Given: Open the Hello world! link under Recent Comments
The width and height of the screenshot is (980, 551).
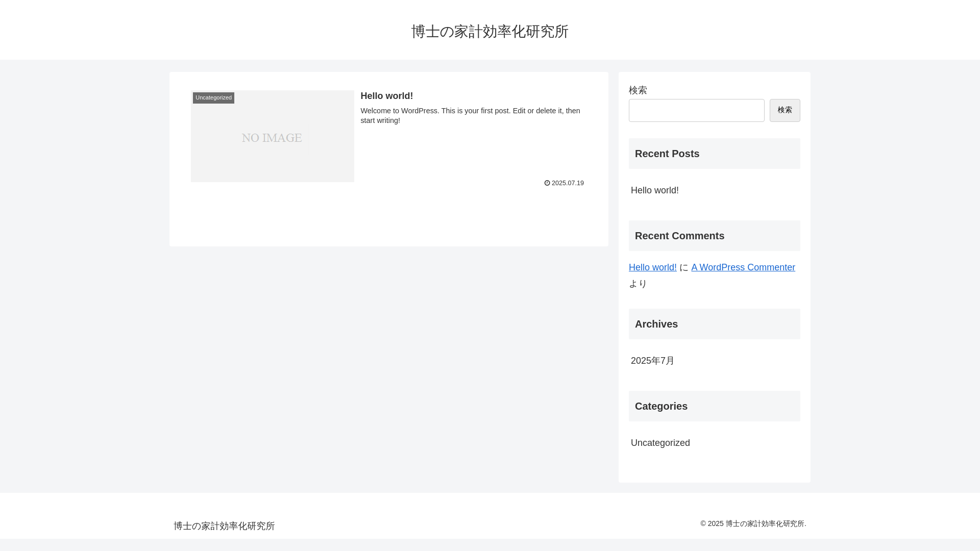Looking at the screenshot, I should pos(652,267).
